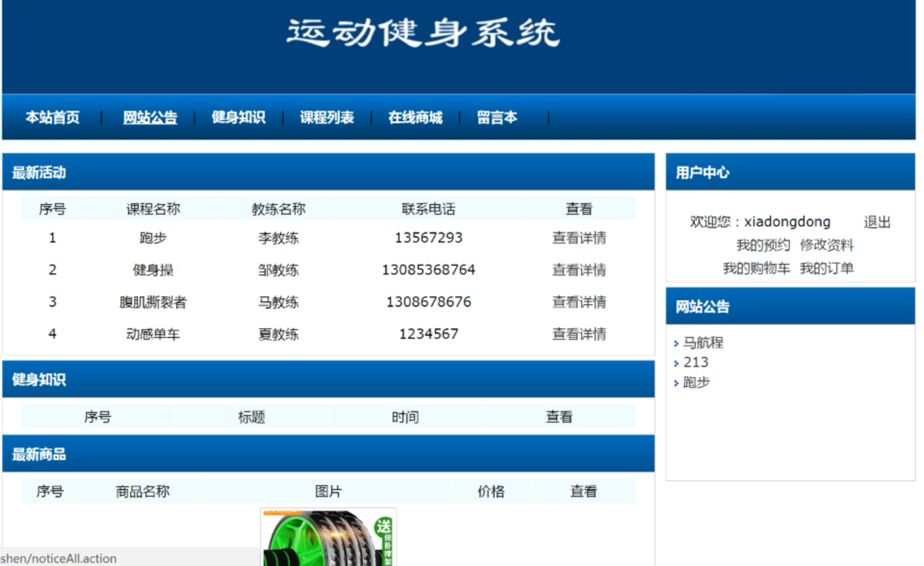Click the 退出 logout link

pyautogui.click(x=877, y=222)
